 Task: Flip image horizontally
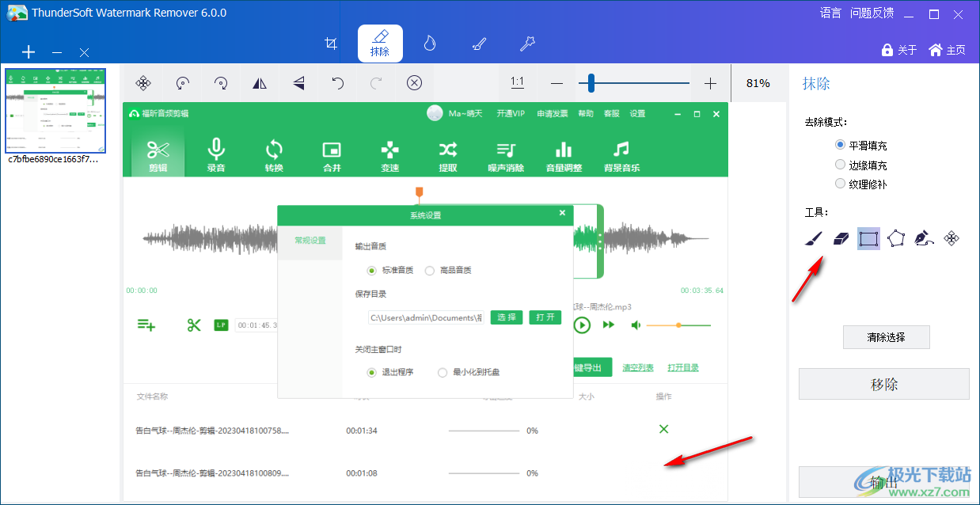tap(260, 83)
